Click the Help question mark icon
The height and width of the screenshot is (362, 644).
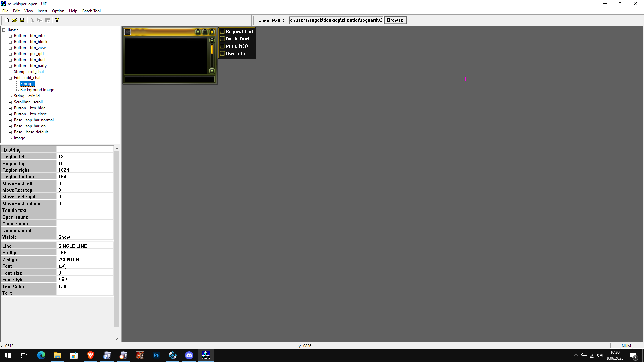57,20
